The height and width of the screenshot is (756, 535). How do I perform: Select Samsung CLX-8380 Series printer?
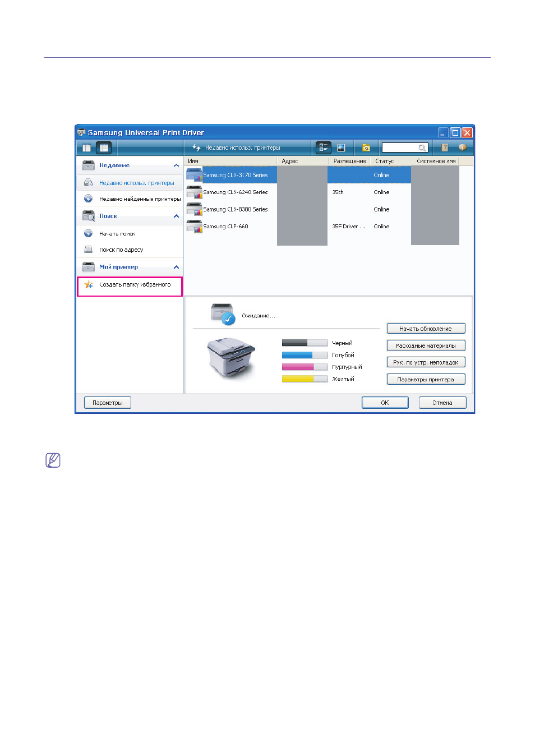(235, 209)
